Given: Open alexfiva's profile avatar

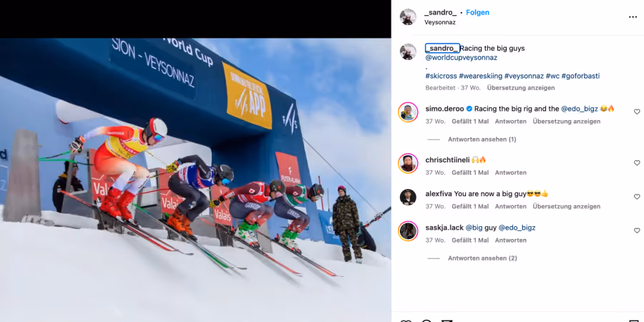Looking at the screenshot, I should [x=408, y=197].
